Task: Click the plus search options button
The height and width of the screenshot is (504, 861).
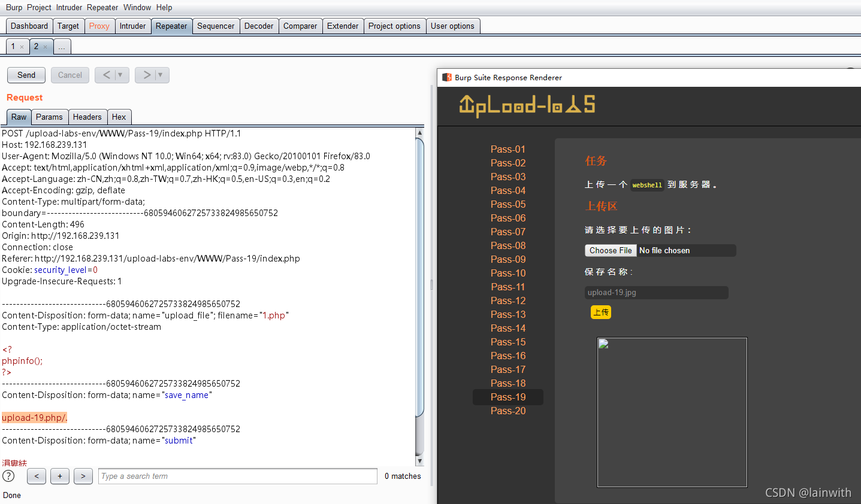Action: tap(60, 476)
